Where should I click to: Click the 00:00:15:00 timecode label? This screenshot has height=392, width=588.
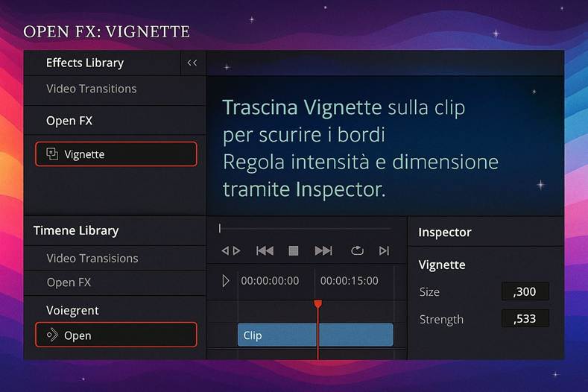[x=349, y=281]
